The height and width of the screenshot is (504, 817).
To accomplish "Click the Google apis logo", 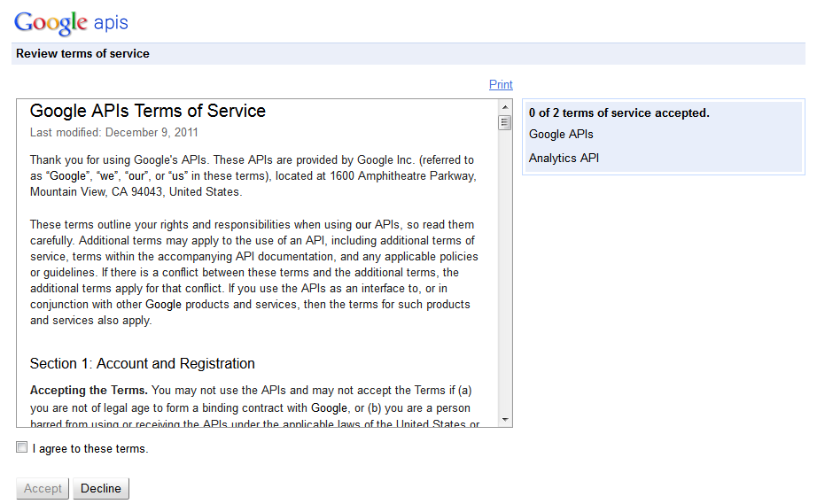I will (x=71, y=23).
